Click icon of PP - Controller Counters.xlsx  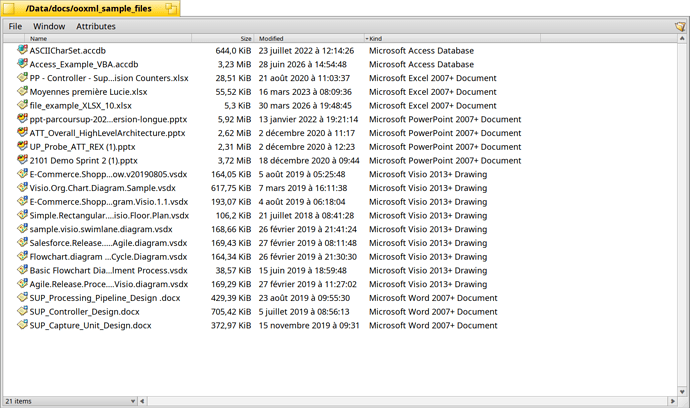(x=22, y=77)
